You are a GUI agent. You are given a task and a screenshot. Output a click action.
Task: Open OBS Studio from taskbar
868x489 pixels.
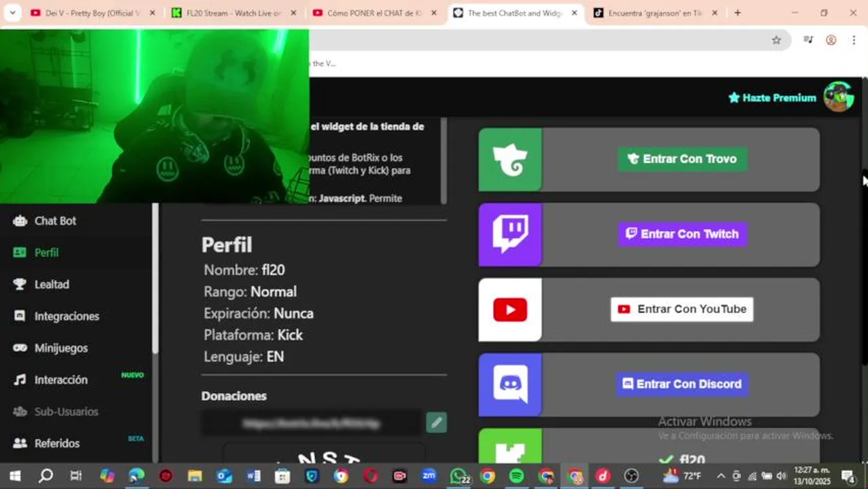click(632, 476)
